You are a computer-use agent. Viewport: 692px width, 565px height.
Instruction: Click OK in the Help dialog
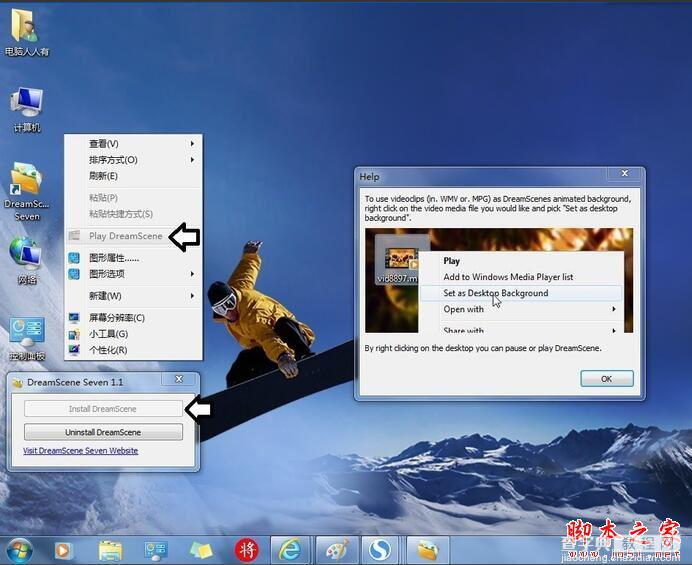click(607, 379)
